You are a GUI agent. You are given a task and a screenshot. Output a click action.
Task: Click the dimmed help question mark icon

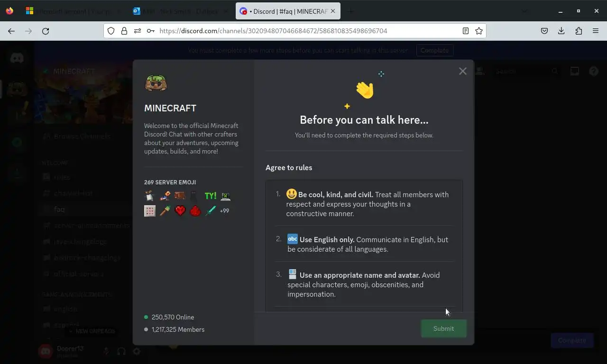594,71
